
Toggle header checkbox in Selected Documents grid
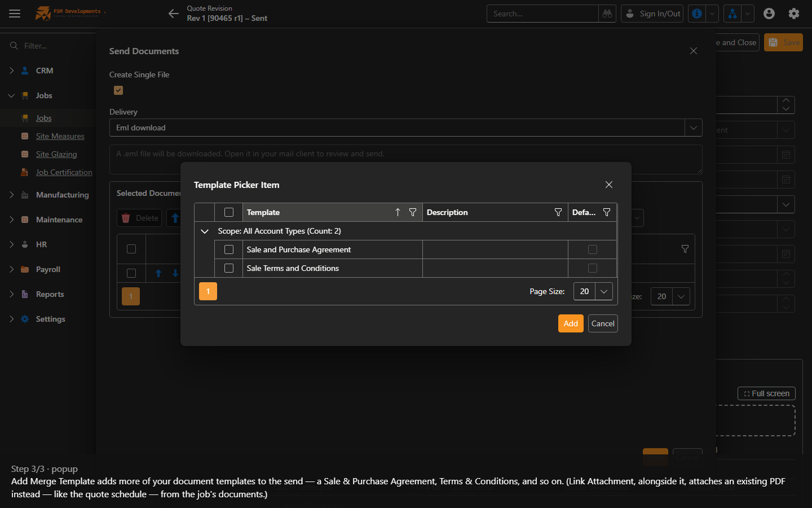point(131,249)
